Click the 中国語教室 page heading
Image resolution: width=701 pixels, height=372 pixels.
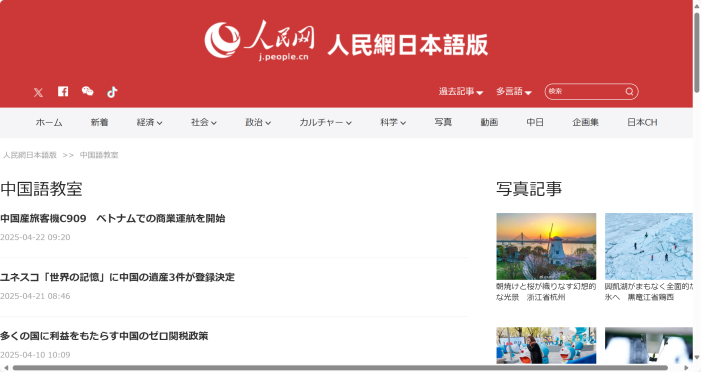click(x=41, y=189)
